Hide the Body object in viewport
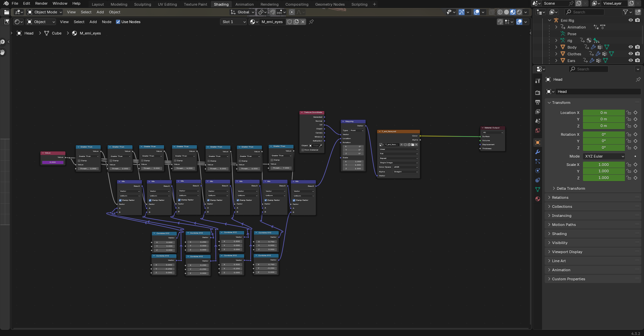This screenshot has height=336, width=644. (631, 47)
